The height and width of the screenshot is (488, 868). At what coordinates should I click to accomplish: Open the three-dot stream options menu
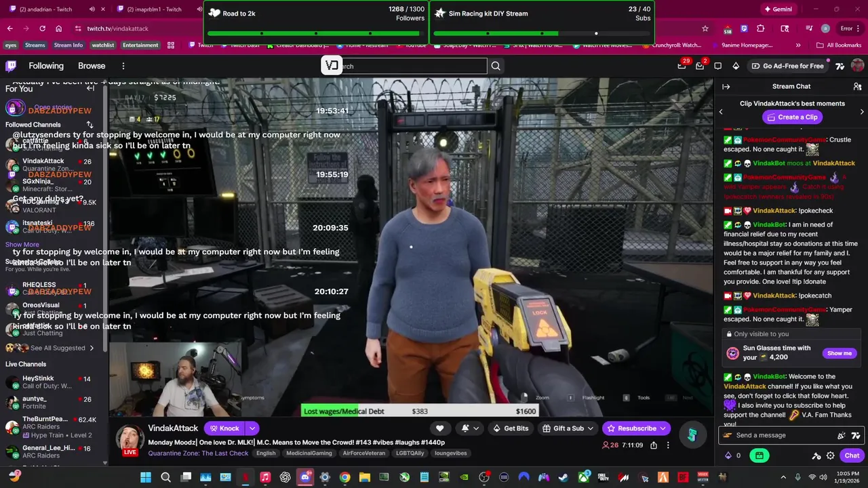[668, 445]
